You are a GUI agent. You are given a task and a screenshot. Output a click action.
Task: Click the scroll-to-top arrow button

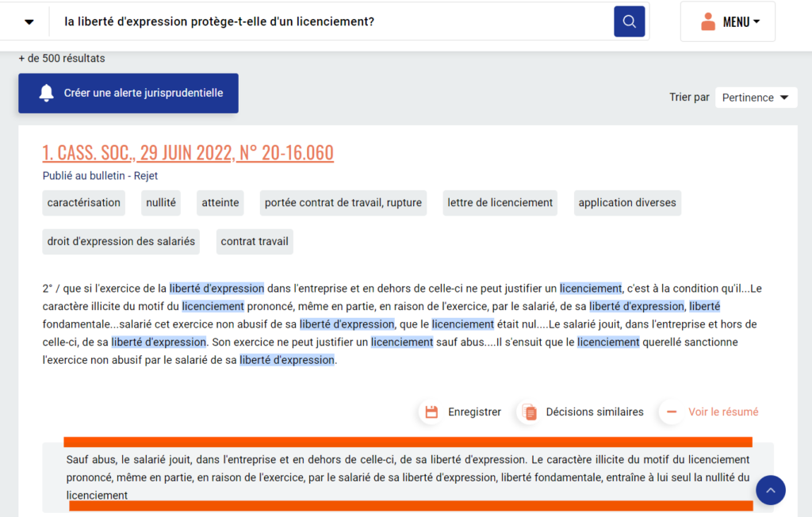coord(771,490)
